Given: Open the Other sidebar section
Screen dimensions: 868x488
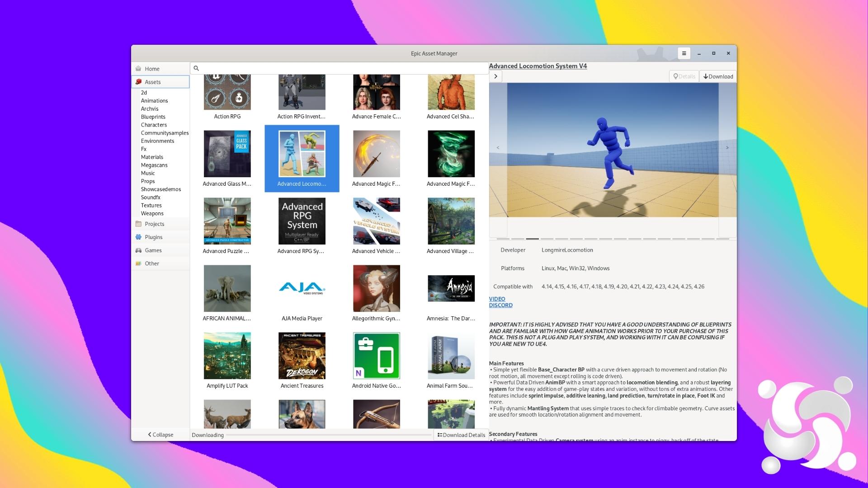Looking at the screenshot, I should coord(160,263).
